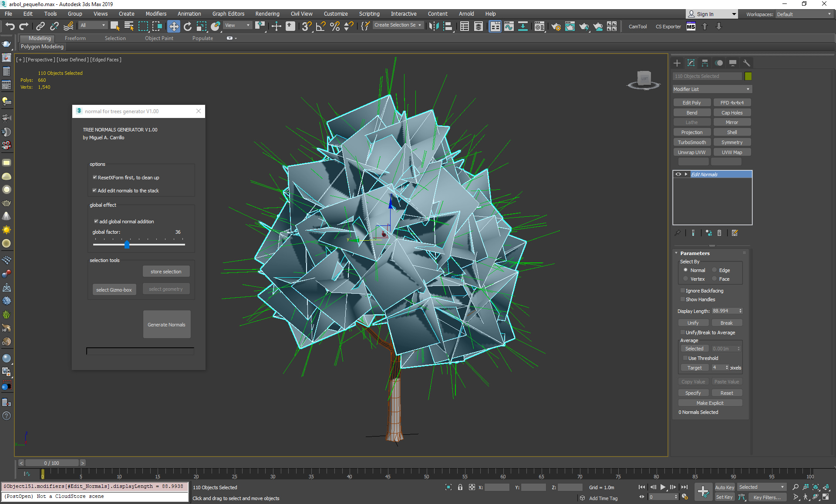
Task: Click the TurboSmooth modifier button
Action: click(x=691, y=142)
